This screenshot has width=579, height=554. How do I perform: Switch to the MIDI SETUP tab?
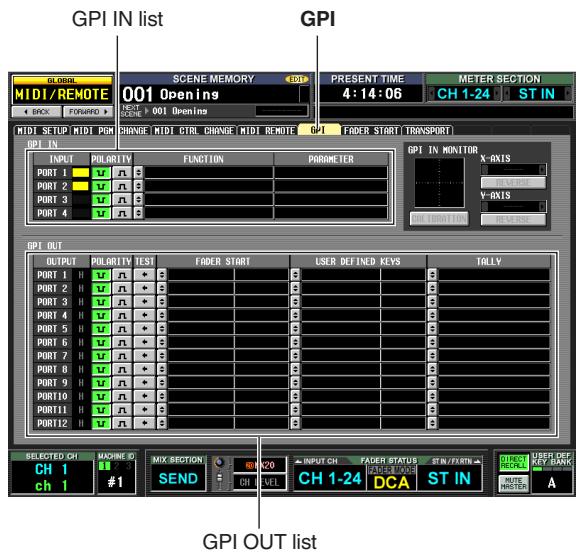point(42,131)
